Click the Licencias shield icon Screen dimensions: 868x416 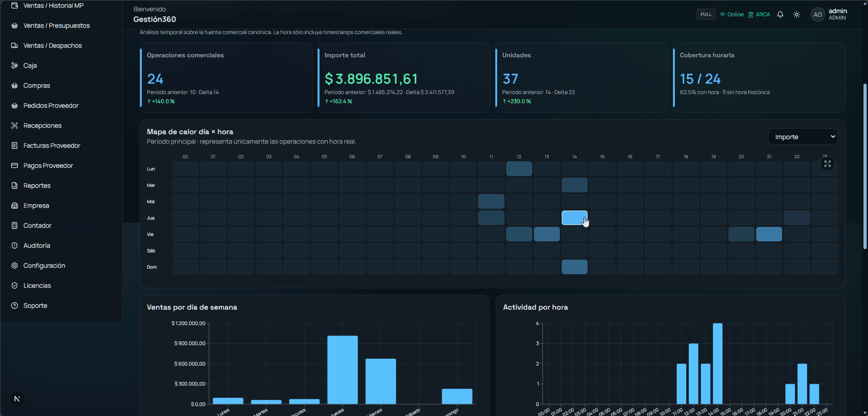click(x=15, y=286)
